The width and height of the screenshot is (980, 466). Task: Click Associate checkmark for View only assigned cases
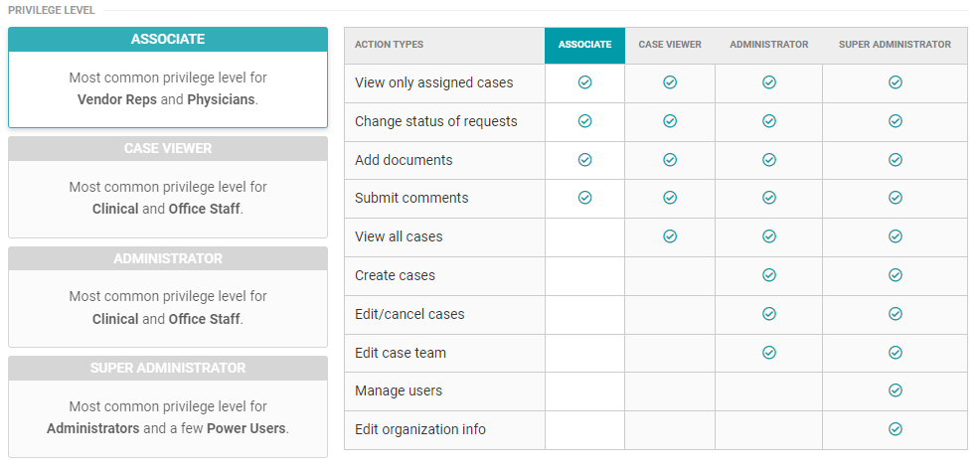click(x=584, y=82)
